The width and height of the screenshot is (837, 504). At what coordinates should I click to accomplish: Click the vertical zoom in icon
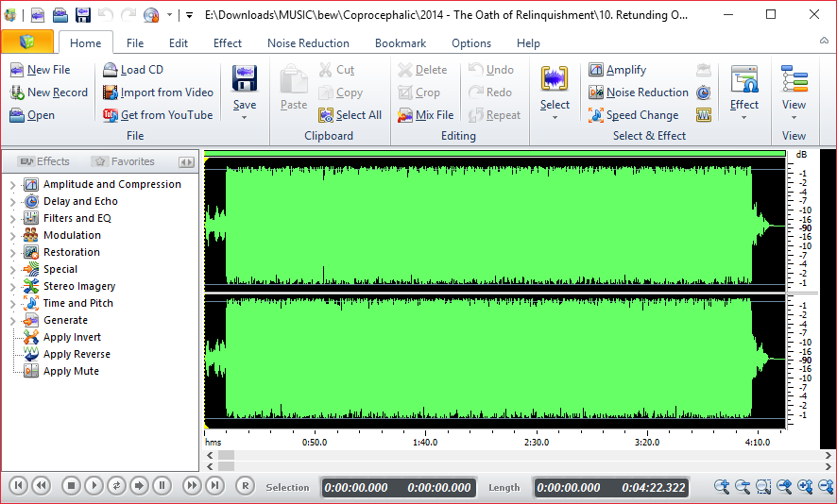pos(805,486)
